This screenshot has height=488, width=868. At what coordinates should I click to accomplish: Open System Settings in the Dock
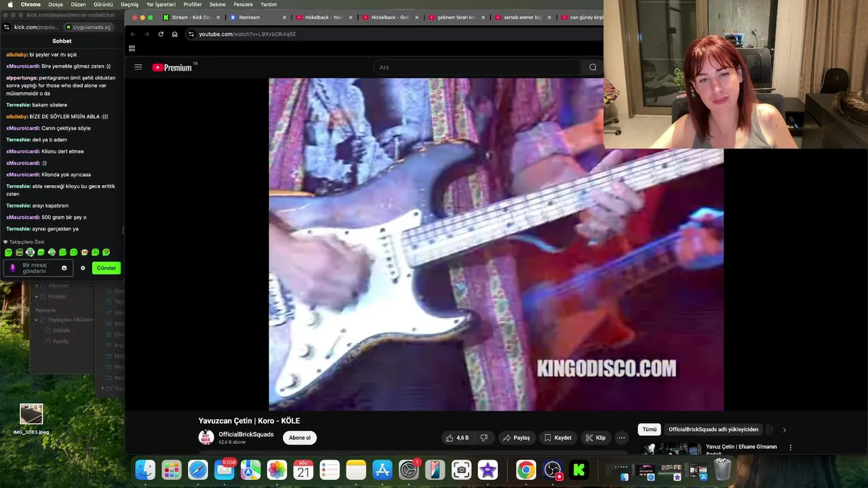409,470
